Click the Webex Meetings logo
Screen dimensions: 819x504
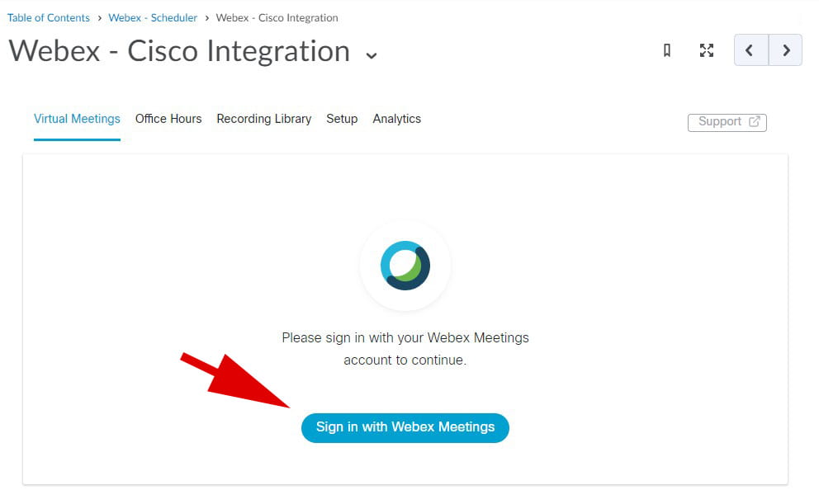(x=405, y=266)
